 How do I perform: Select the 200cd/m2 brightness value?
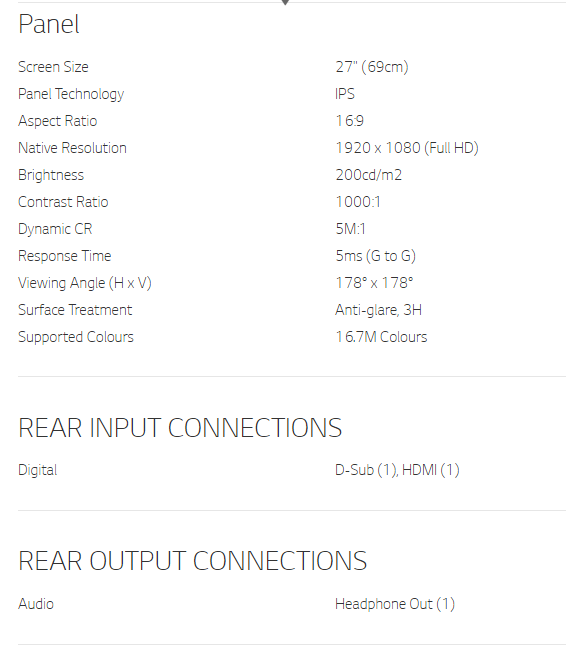click(x=368, y=175)
